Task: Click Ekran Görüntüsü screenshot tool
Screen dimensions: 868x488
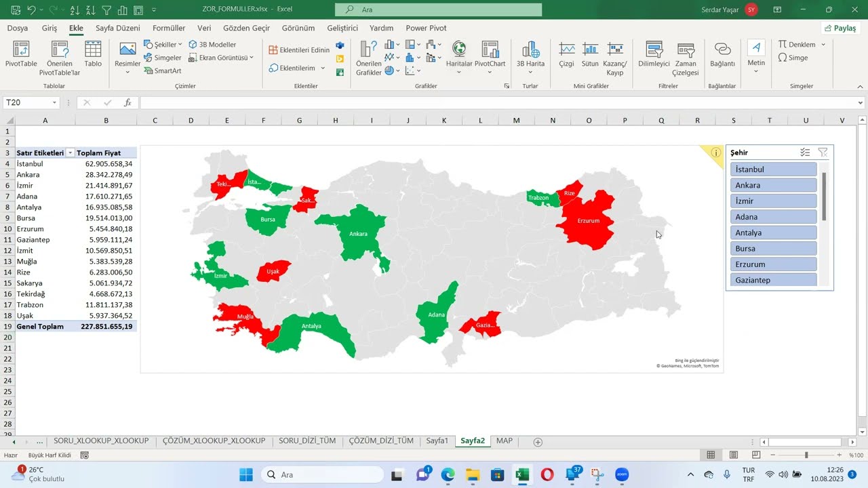Action: (220, 58)
